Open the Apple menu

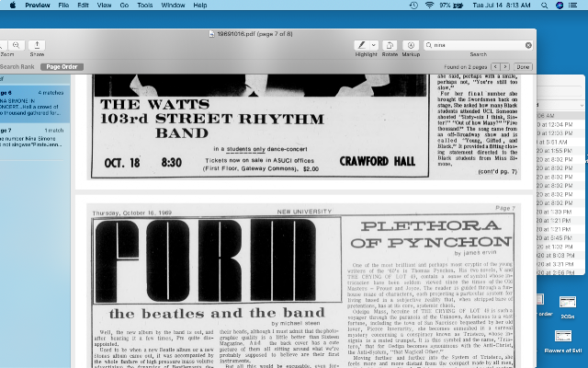pos(12,6)
